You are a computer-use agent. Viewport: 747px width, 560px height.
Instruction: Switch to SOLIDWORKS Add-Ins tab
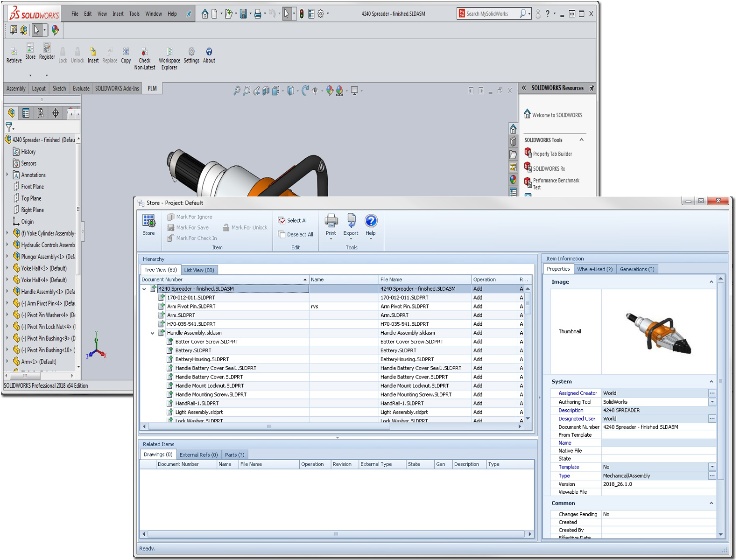[117, 89]
